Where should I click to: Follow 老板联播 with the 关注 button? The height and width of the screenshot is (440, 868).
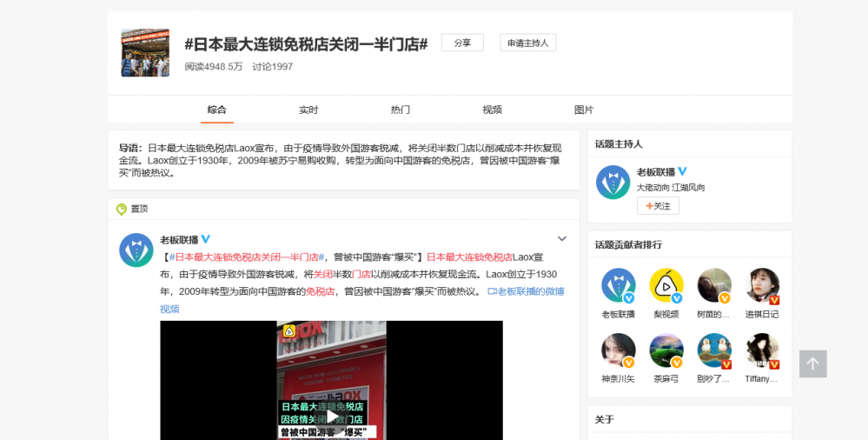pos(659,205)
